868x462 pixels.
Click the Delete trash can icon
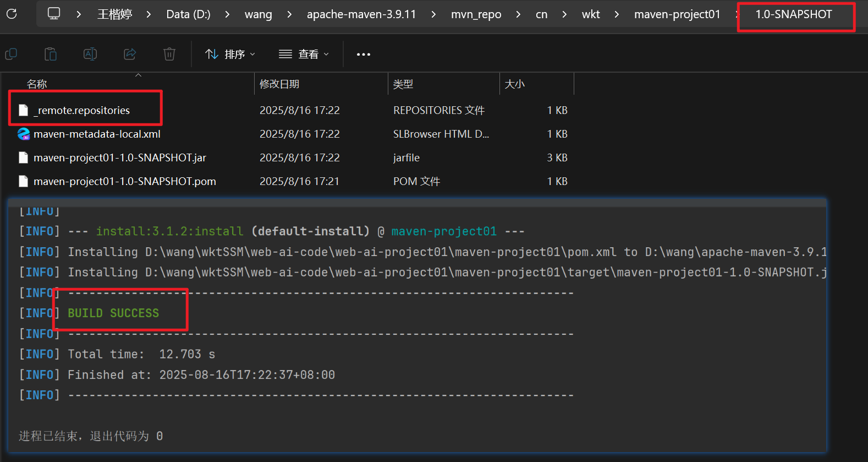169,54
